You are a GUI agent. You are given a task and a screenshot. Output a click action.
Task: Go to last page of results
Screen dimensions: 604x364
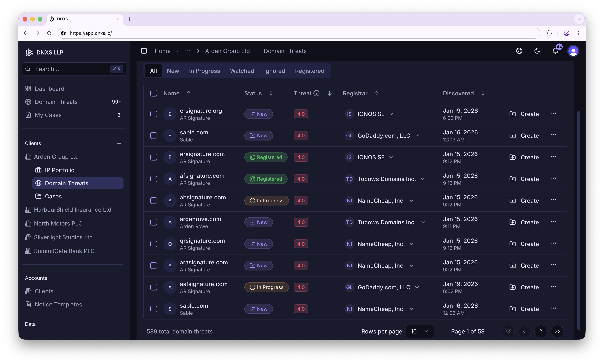pyautogui.click(x=557, y=331)
